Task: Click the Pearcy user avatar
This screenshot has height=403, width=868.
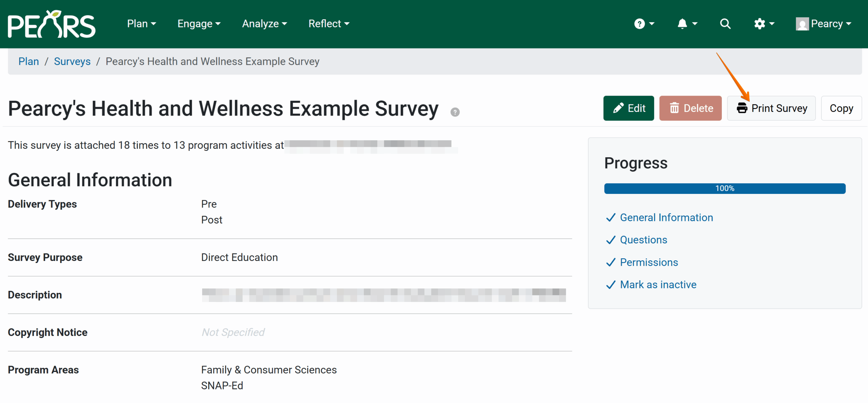Action: (x=802, y=24)
